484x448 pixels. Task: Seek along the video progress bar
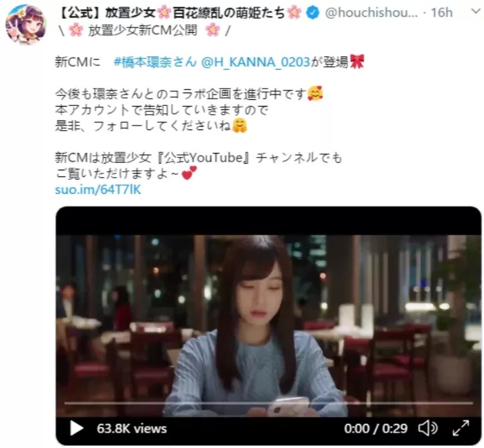point(269,402)
